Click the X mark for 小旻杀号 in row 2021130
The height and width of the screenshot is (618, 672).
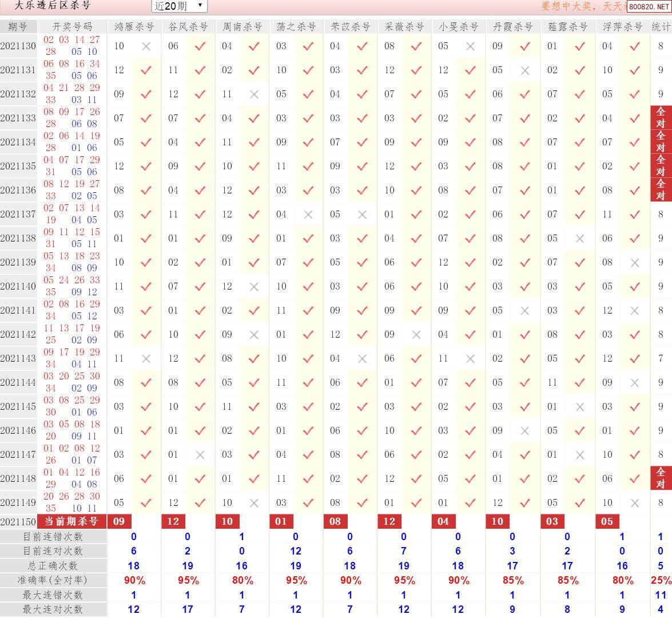[x=470, y=46]
